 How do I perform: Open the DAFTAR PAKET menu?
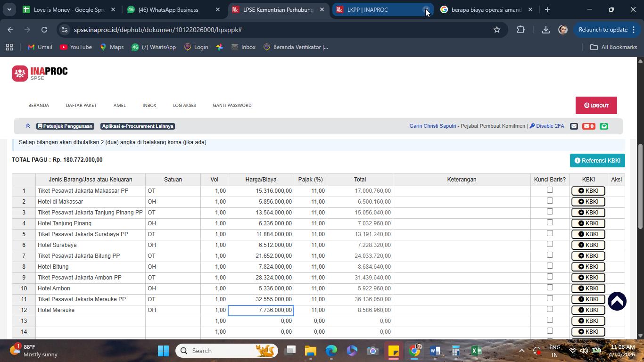(x=81, y=106)
